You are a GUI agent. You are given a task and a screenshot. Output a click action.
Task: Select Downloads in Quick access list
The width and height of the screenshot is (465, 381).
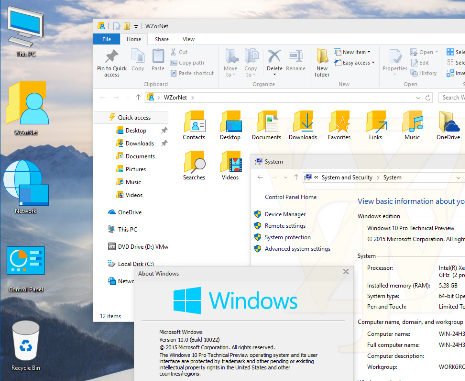click(140, 143)
